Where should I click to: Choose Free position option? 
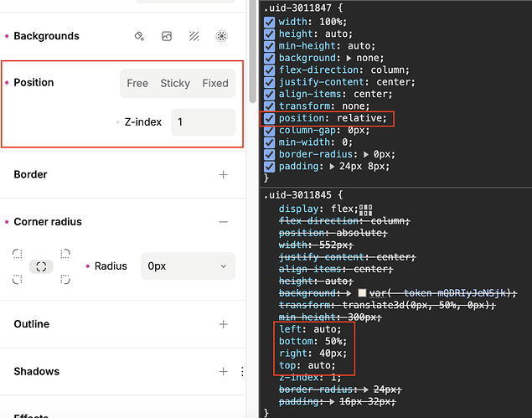coord(137,83)
